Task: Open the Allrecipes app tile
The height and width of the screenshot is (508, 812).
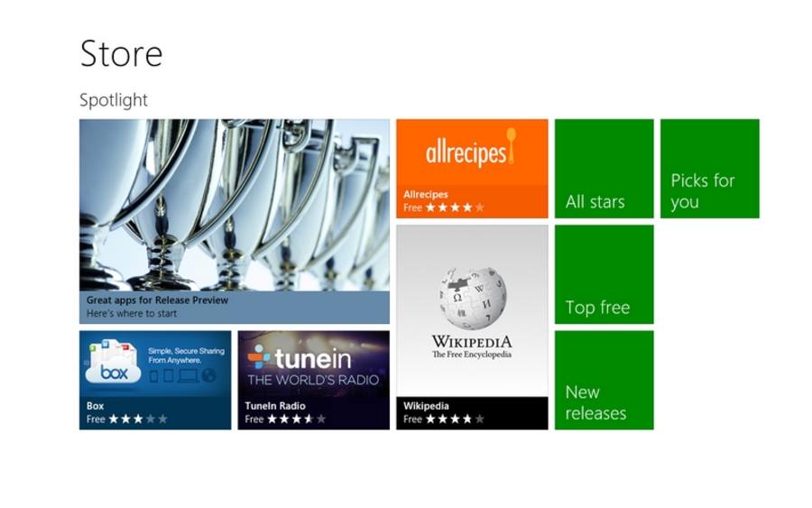Action: point(472,169)
